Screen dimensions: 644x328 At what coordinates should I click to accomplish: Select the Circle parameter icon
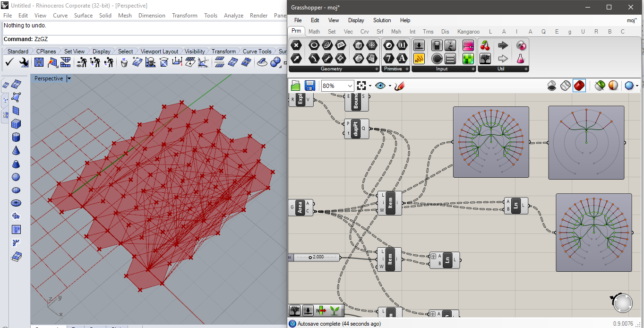pos(314,45)
